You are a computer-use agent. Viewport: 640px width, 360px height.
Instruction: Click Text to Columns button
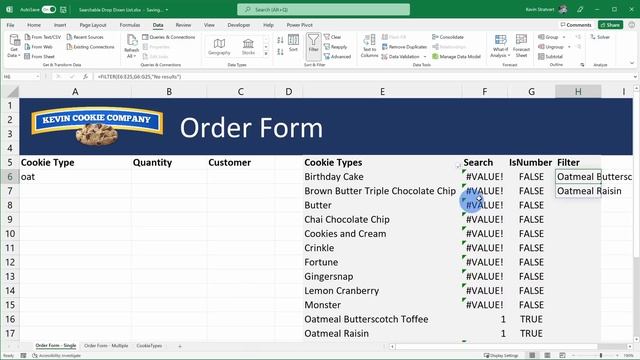coord(369,46)
